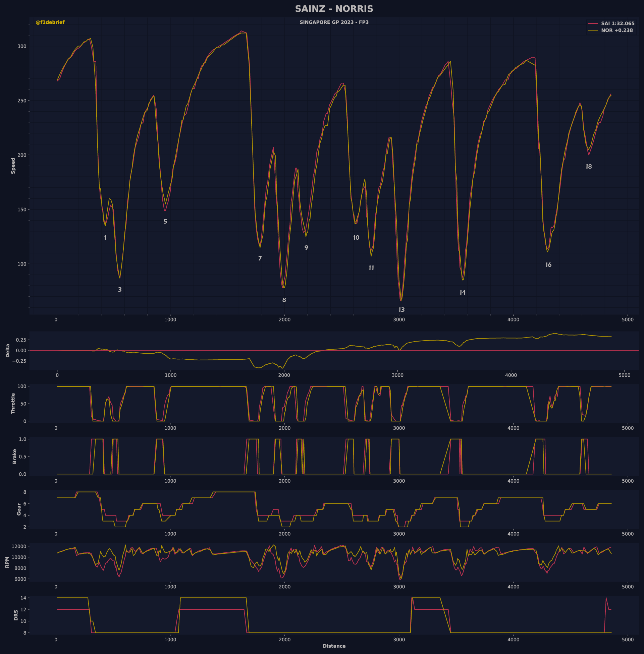
Task: Select corner marker 7 label
Action: tap(260, 258)
